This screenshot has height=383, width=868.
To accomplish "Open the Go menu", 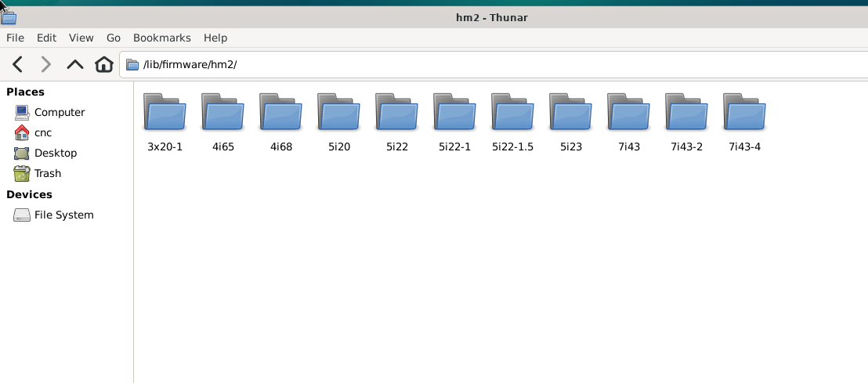I will [x=114, y=38].
